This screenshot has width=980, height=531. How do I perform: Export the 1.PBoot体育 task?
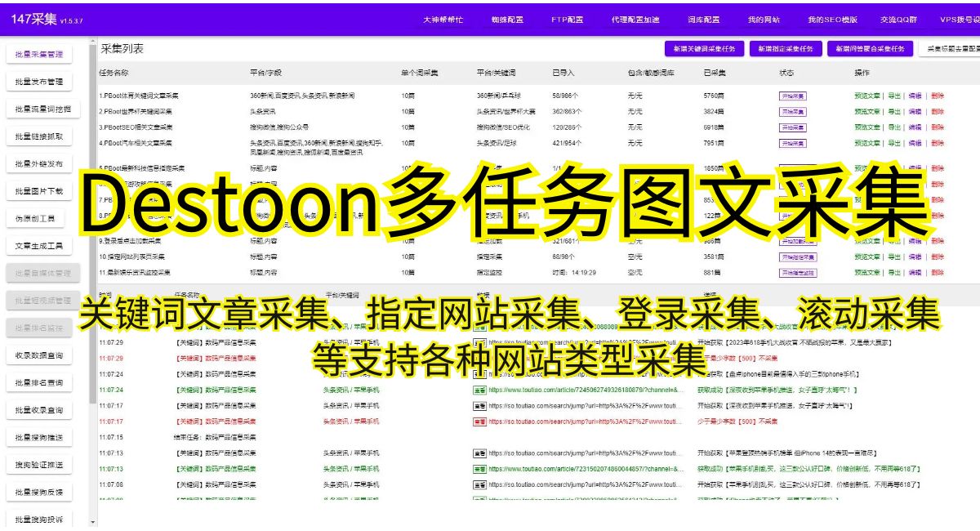click(x=894, y=96)
